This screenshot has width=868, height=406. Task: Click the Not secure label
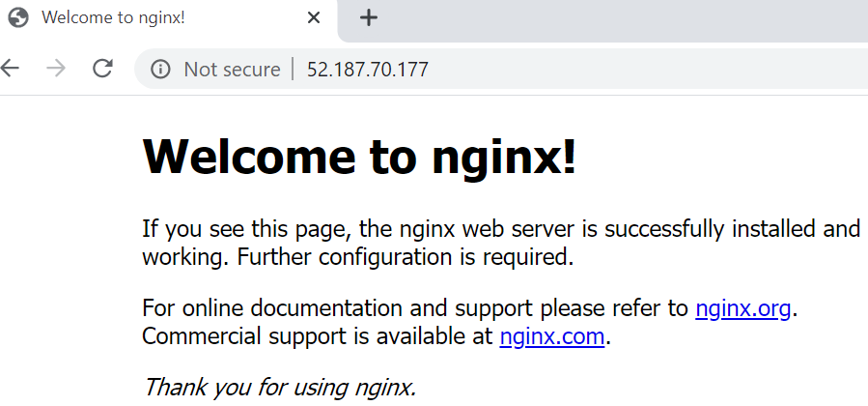coord(232,70)
